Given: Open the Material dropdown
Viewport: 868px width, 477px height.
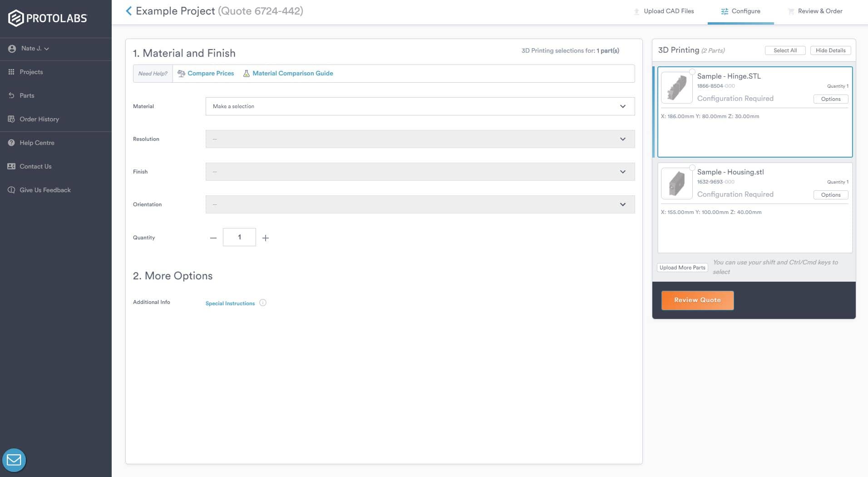Looking at the screenshot, I should (x=420, y=106).
